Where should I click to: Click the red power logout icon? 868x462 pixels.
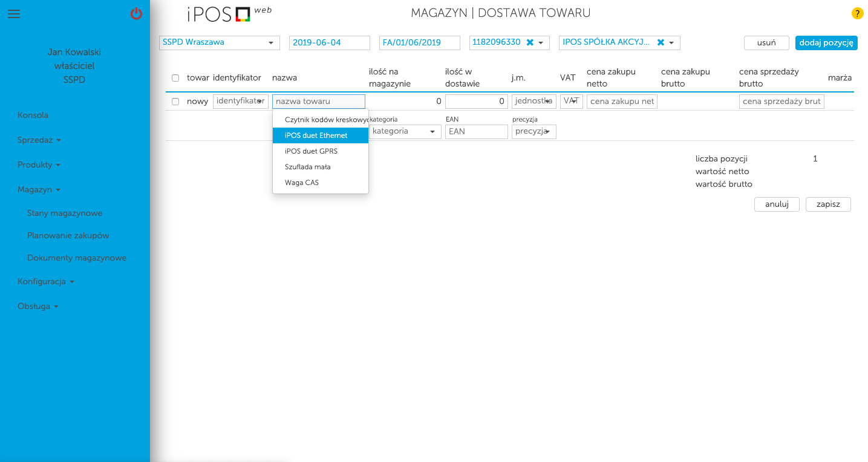(x=136, y=14)
